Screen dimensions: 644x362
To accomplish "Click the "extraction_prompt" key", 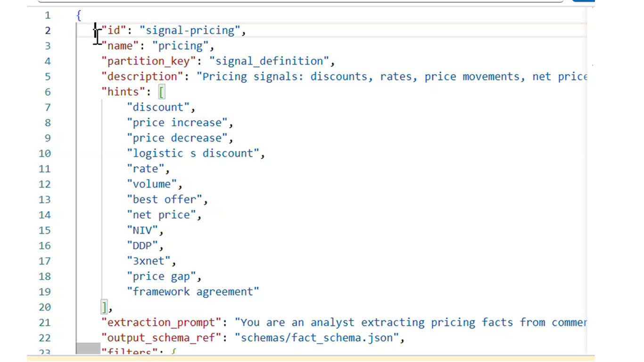I will click(161, 323).
